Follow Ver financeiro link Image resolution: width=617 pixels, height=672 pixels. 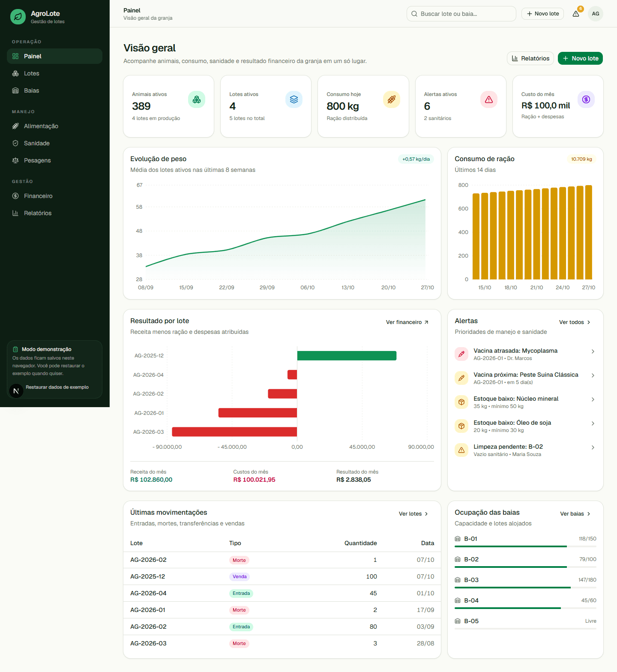click(407, 322)
